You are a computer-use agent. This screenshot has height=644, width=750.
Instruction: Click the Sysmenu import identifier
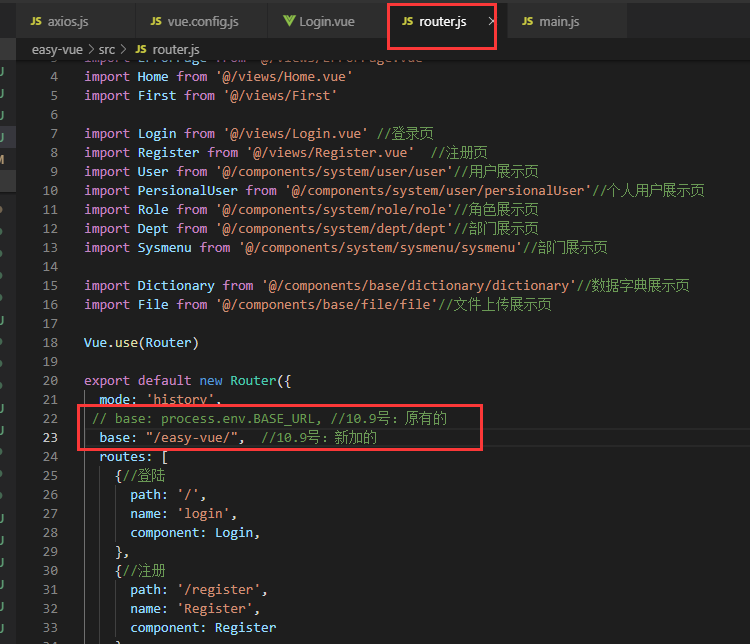click(165, 248)
